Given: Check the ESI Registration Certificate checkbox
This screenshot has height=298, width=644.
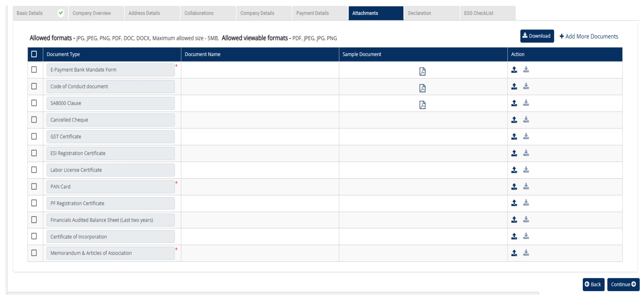Looking at the screenshot, I should 34,153.
